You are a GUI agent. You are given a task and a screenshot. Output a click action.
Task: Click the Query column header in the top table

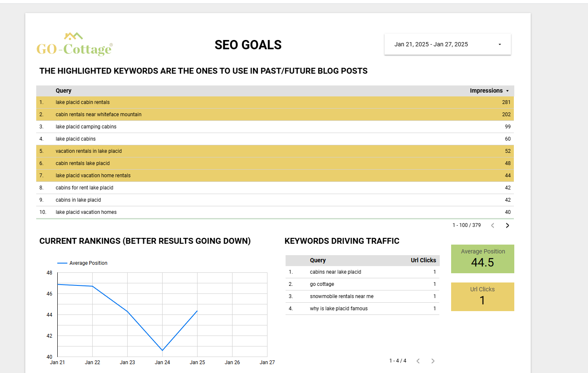(64, 91)
